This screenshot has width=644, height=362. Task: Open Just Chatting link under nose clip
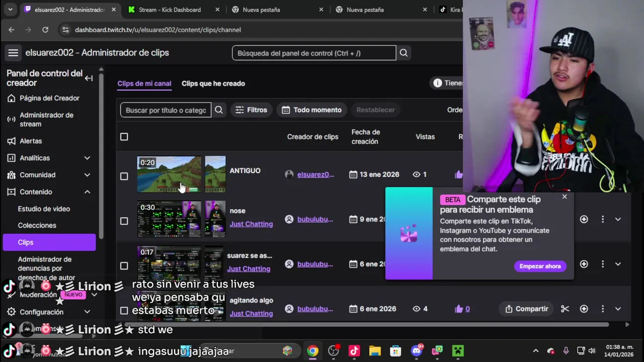[x=251, y=224]
